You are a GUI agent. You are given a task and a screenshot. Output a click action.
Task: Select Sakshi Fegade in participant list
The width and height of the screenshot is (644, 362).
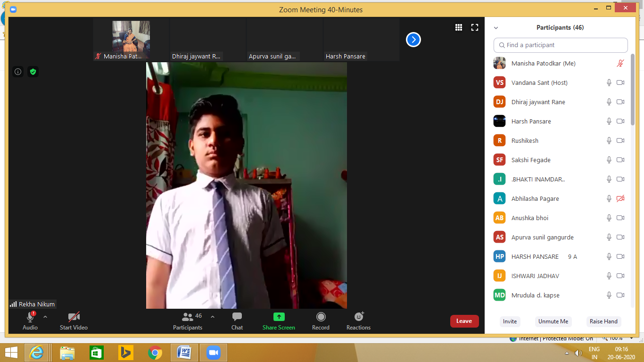coord(531,160)
